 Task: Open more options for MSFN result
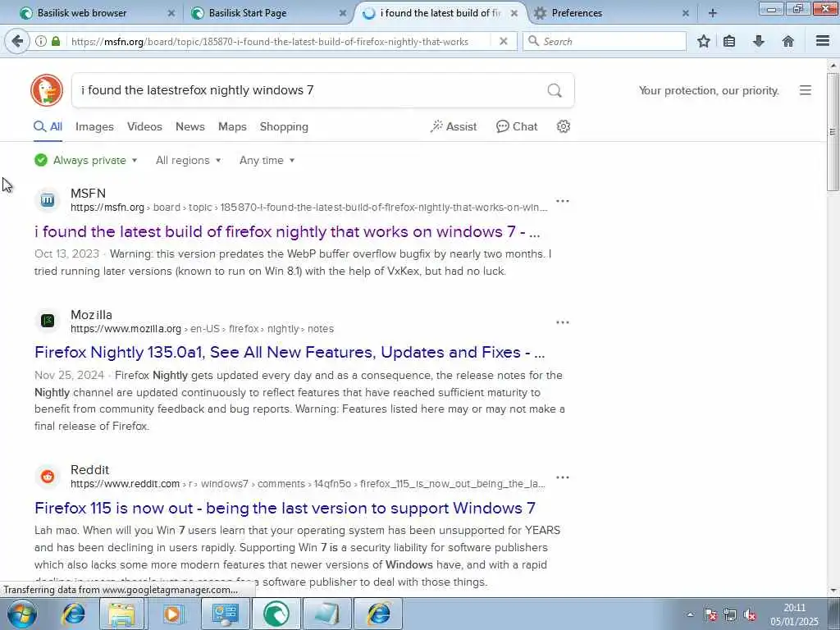point(563,201)
